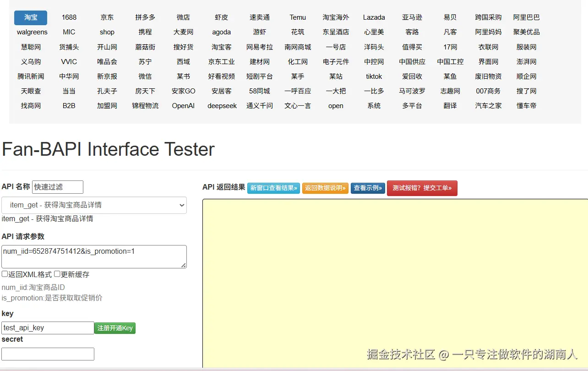Click the key input field
The width and height of the screenshot is (588, 371).
coord(48,328)
